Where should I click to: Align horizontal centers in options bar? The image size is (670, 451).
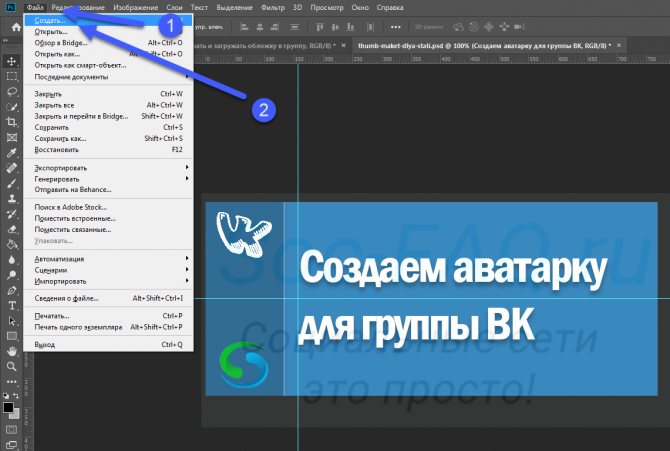point(259,27)
